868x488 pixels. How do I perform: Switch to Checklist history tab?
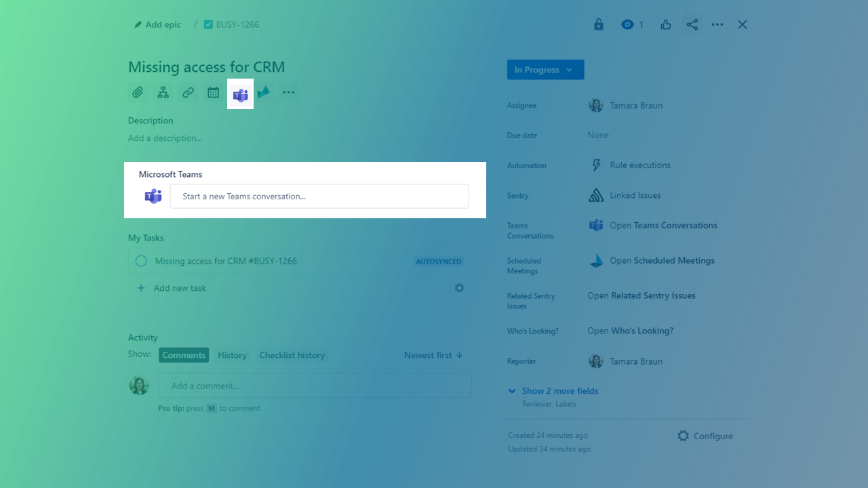point(292,355)
